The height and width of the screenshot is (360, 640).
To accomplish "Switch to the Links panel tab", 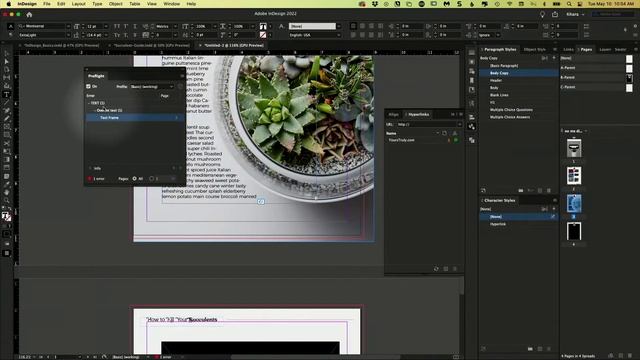I will point(569,49).
